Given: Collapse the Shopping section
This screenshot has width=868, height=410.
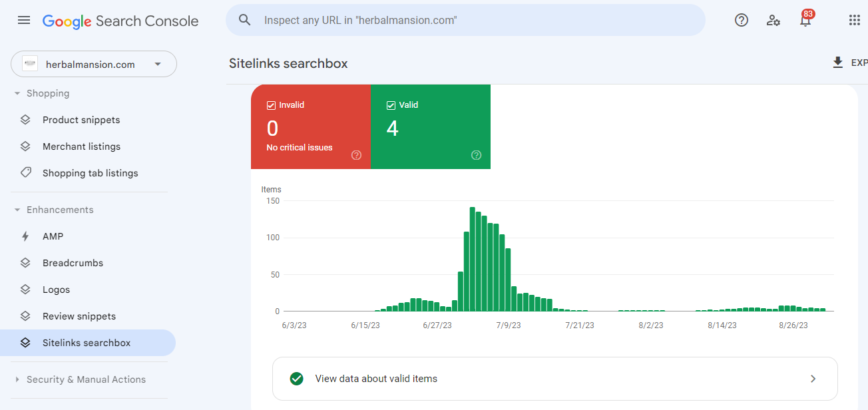Looking at the screenshot, I should click(x=17, y=94).
